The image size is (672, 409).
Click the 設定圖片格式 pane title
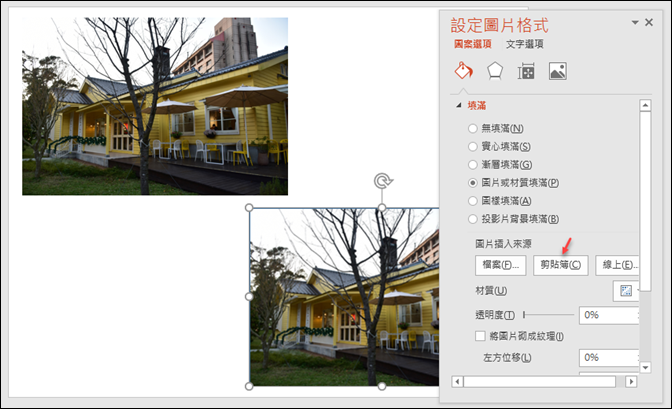point(499,25)
